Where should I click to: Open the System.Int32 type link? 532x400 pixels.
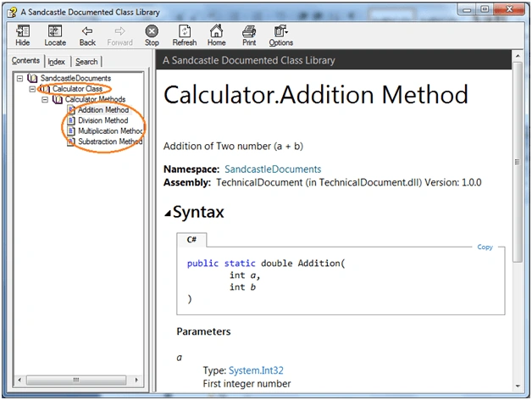(256, 370)
